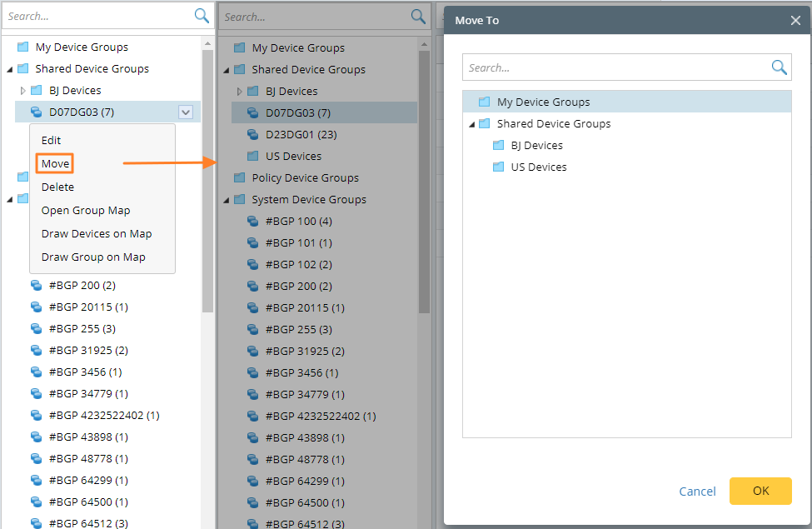Select #BGP 4232522402 (1) in left tree

tap(103, 415)
